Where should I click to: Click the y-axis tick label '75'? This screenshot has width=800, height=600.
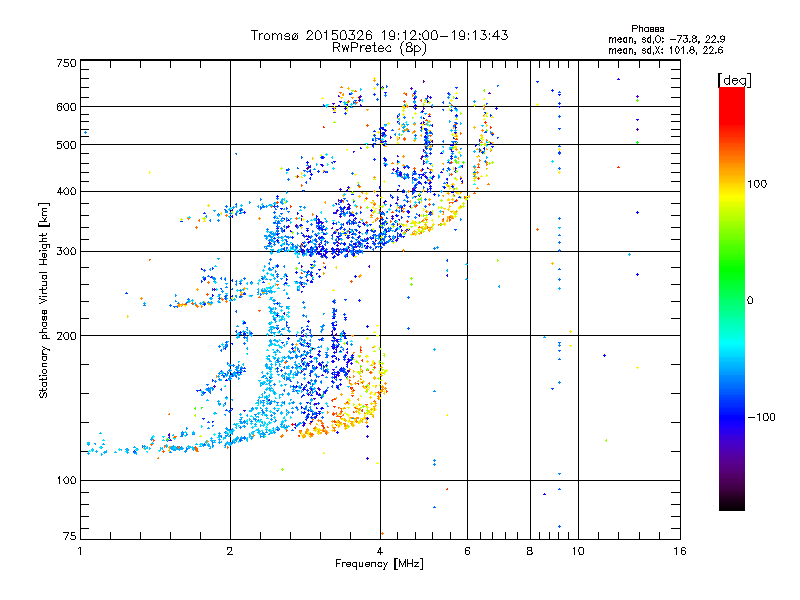pyautogui.click(x=70, y=536)
